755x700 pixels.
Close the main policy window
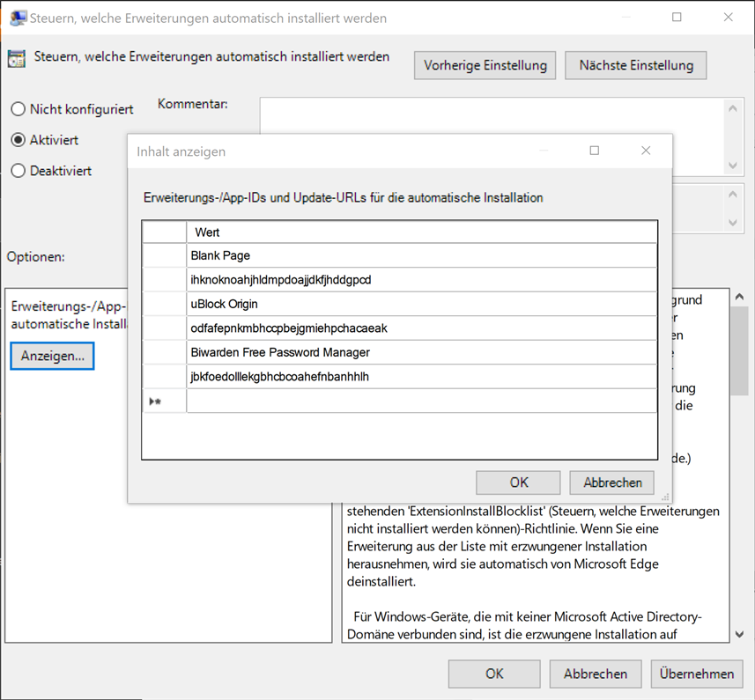point(728,18)
